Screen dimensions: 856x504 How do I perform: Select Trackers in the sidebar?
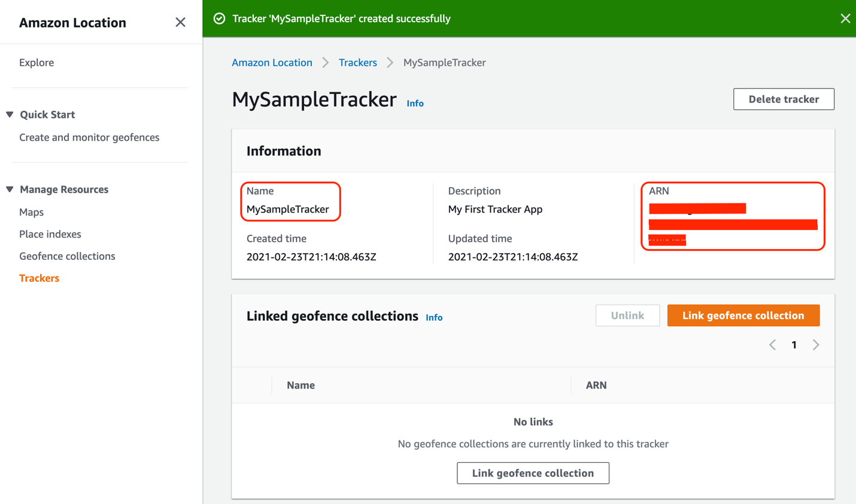point(39,278)
